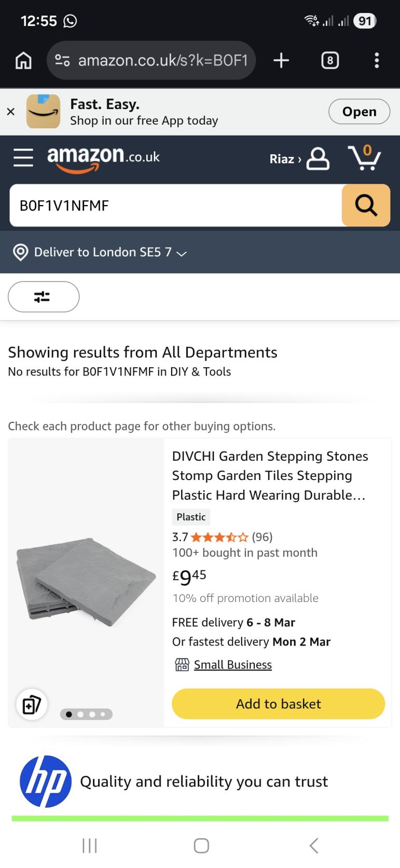This screenshot has height=868, width=400.
Task: Open the tab switcher showing 8 tabs
Action: point(330,61)
